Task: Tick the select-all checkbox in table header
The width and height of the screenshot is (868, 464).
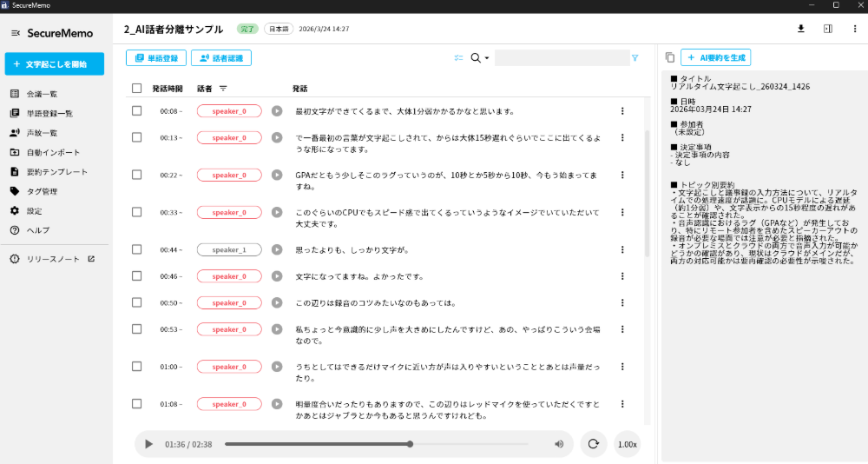Action: (x=137, y=88)
